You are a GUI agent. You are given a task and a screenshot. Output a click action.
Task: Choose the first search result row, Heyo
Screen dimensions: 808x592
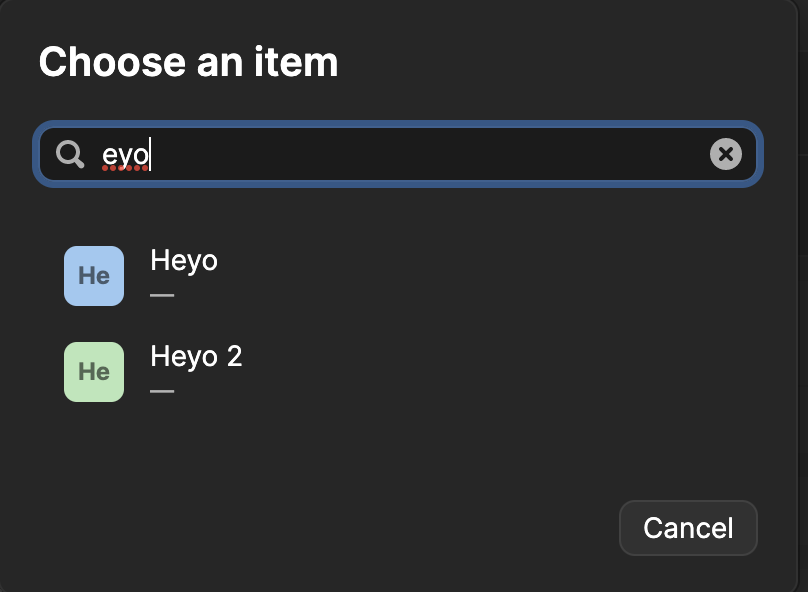pos(400,276)
